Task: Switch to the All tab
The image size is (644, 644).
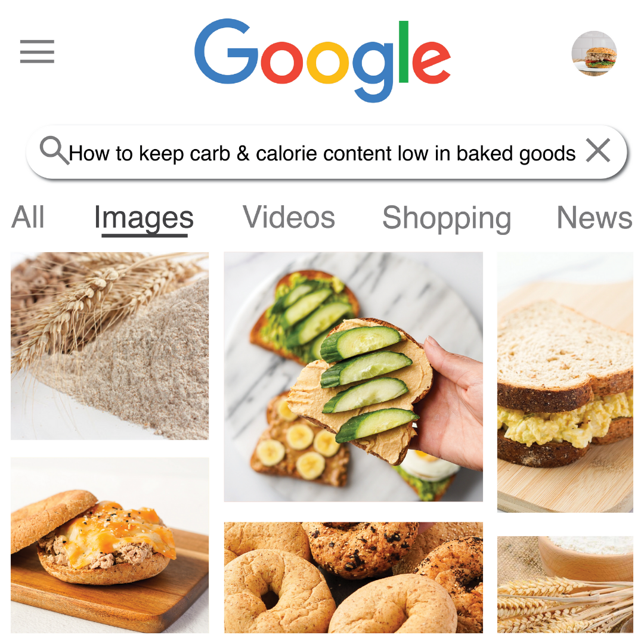Action: pos(27,217)
